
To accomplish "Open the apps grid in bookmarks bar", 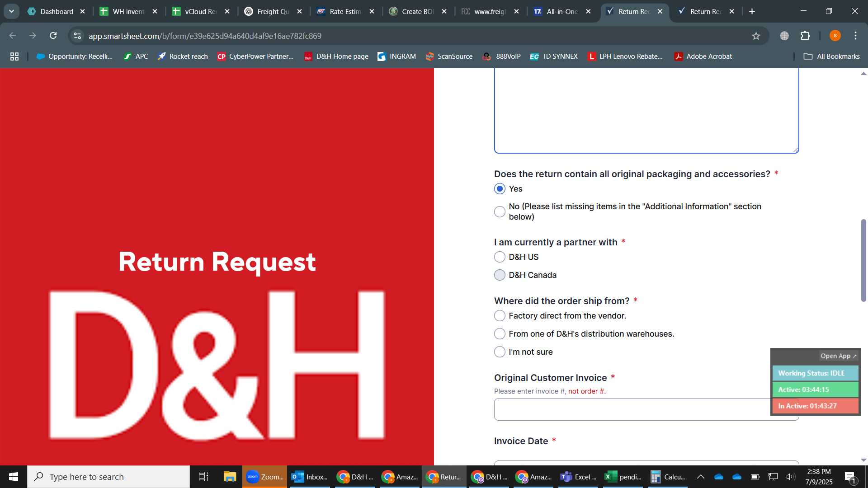I will tap(14, 56).
